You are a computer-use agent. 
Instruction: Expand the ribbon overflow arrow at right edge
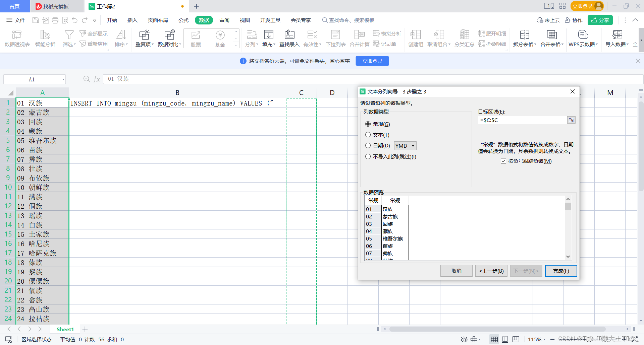click(x=641, y=40)
